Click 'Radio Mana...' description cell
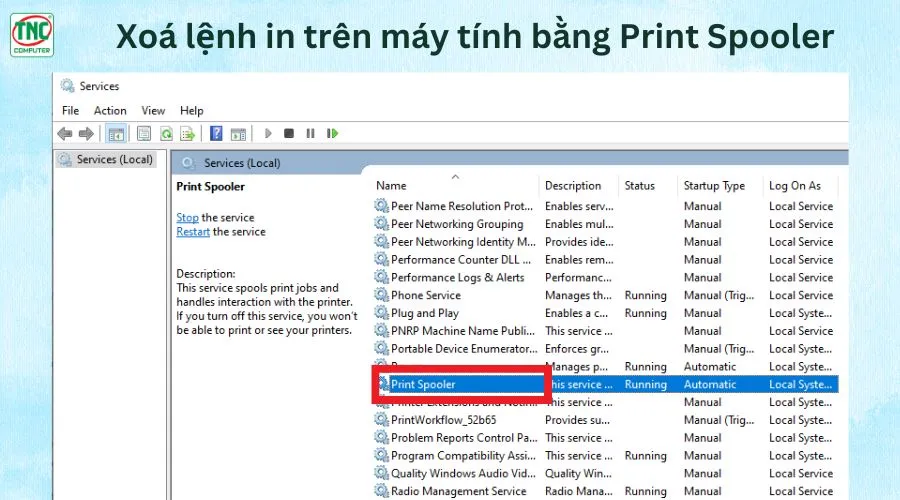Screen dimensions: 900x500 click(x=579, y=491)
